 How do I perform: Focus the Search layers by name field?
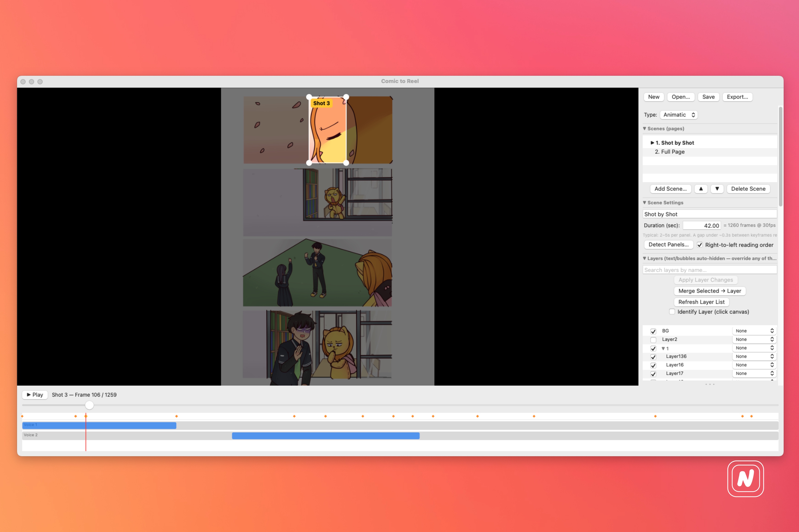(x=710, y=270)
